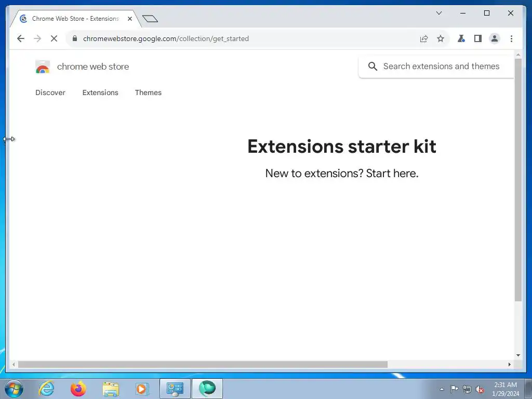Viewport: 532px width, 399px height.
Task: Bookmark this page with the star icon
Action: point(441,38)
